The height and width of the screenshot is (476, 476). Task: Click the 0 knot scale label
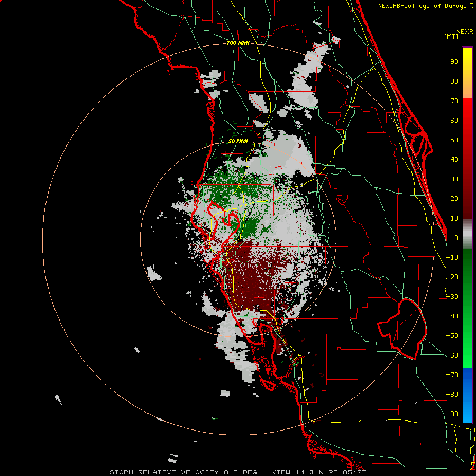(456, 237)
